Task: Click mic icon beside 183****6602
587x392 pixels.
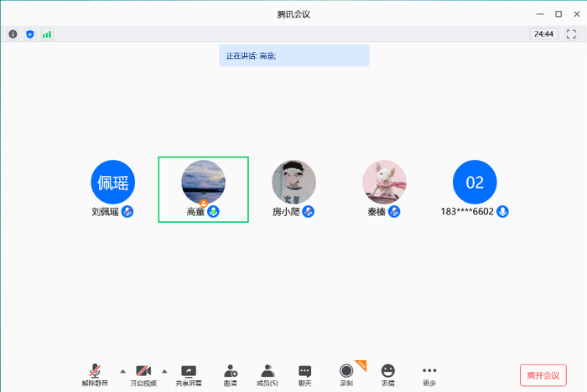Action: [502, 212]
